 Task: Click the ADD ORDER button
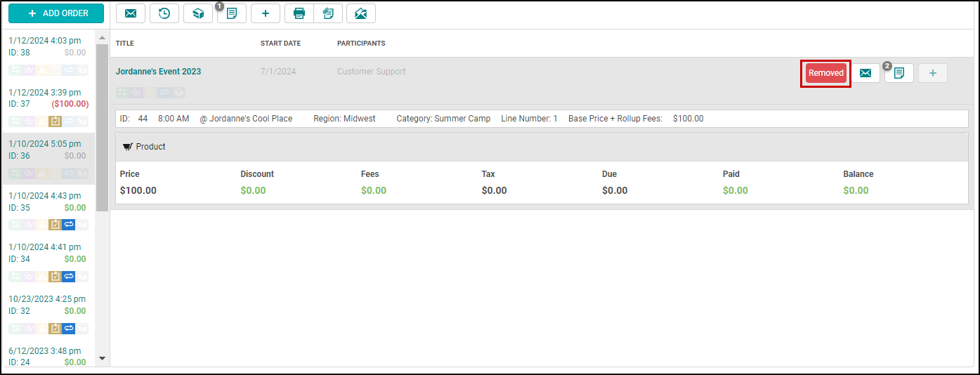(56, 13)
